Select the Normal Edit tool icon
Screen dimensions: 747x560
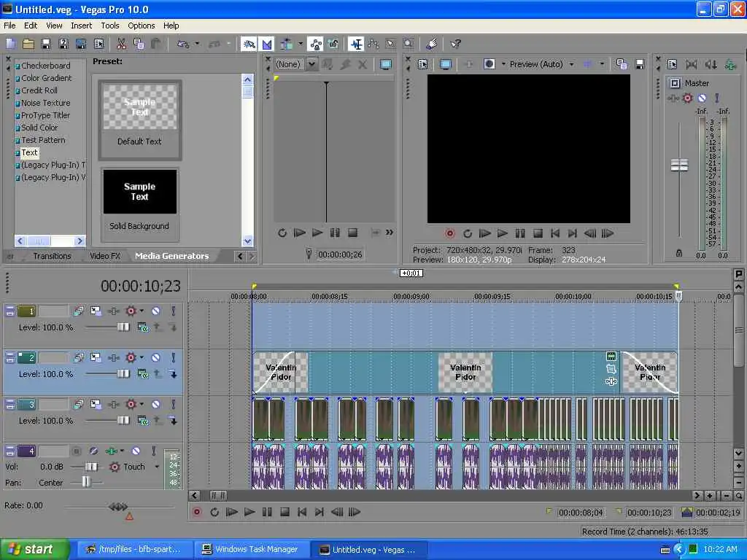(x=356, y=44)
